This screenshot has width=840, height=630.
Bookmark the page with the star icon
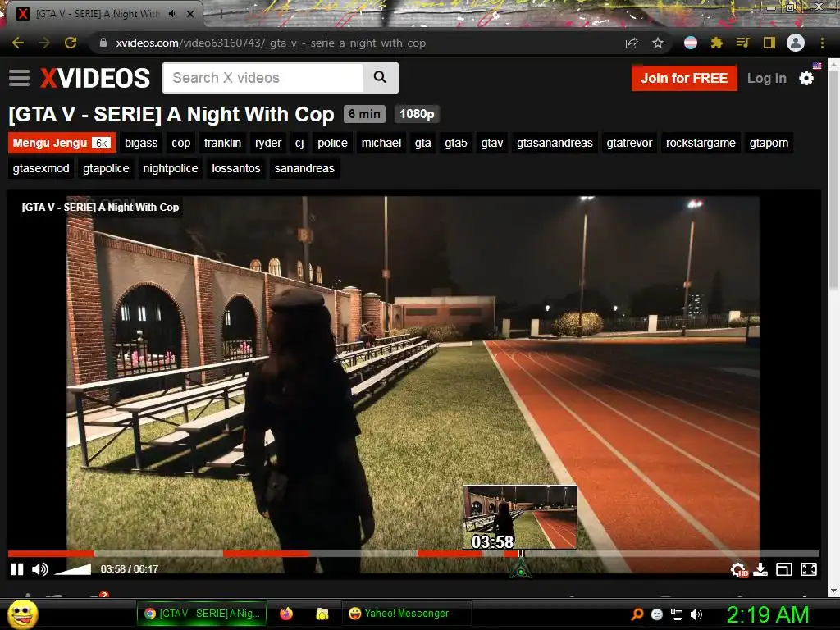point(658,43)
